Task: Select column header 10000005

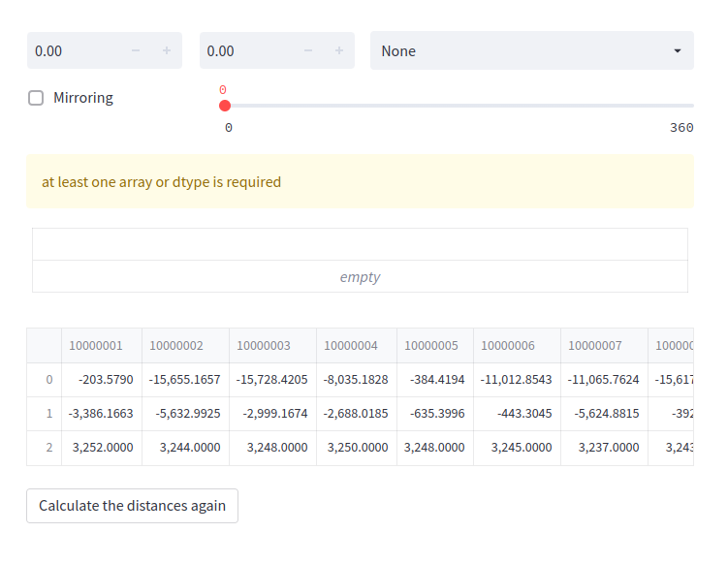Action: [435, 346]
